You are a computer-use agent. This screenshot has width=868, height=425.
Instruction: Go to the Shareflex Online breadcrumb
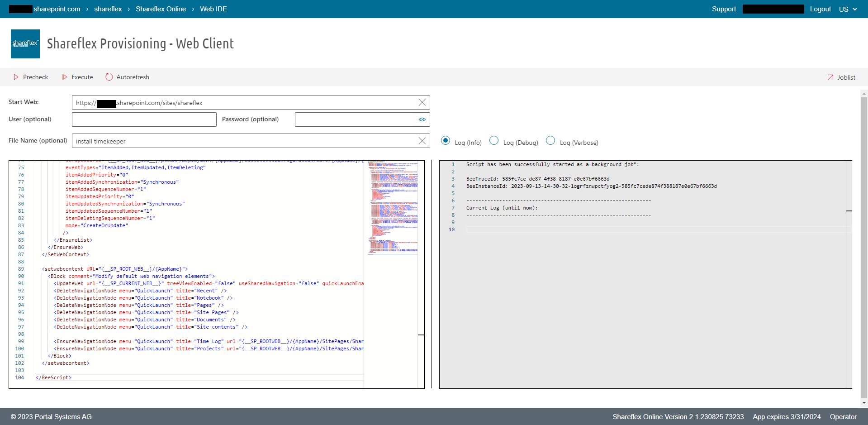pyautogui.click(x=161, y=9)
